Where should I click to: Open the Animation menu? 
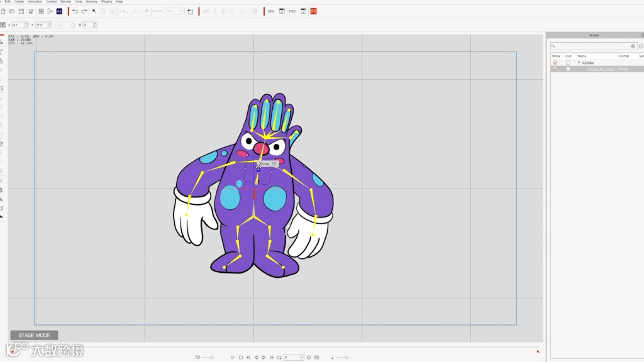click(x=35, y=2)
